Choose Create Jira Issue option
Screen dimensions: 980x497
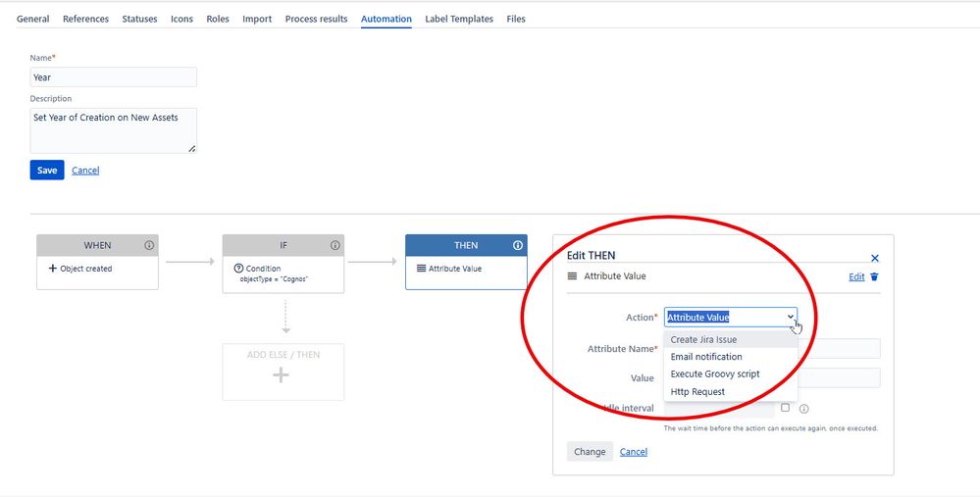[731, 339]
